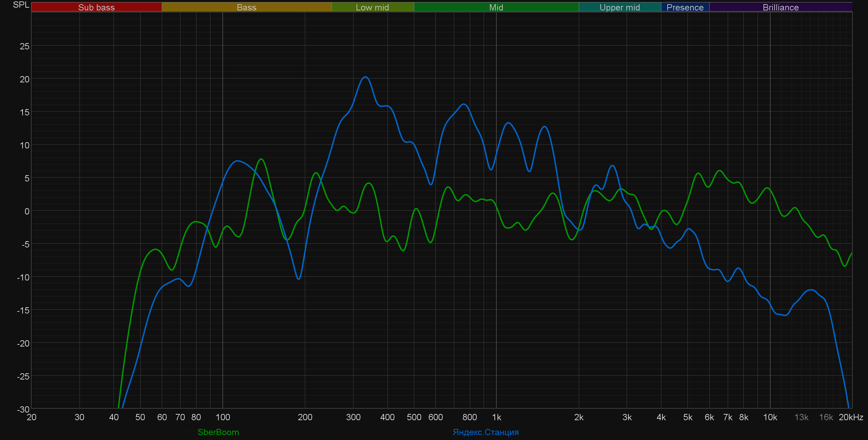The width and height of the screenshot is (868, 440).
Task: Click the 200 Hz axis label
Action: pos(305,417)
